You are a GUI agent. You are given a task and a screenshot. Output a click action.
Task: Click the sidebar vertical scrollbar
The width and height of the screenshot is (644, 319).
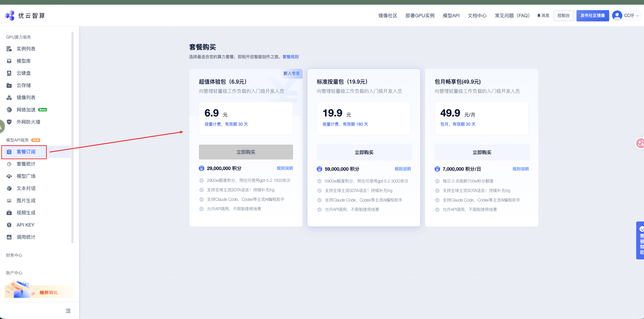point(72,135)
